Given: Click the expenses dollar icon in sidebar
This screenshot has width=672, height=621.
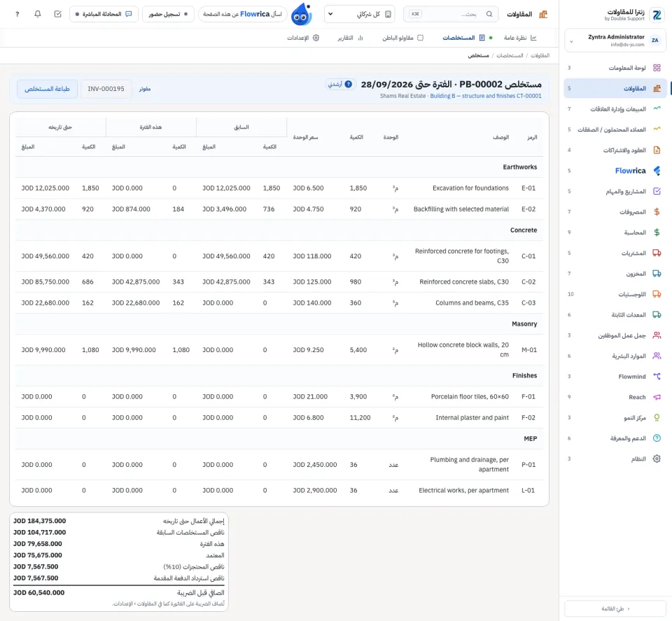Looking at the screenshot, I should click(x=657, y=211).
